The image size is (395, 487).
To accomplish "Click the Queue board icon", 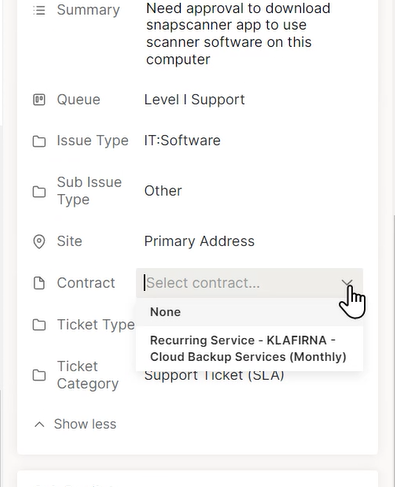I will (39, 100).
